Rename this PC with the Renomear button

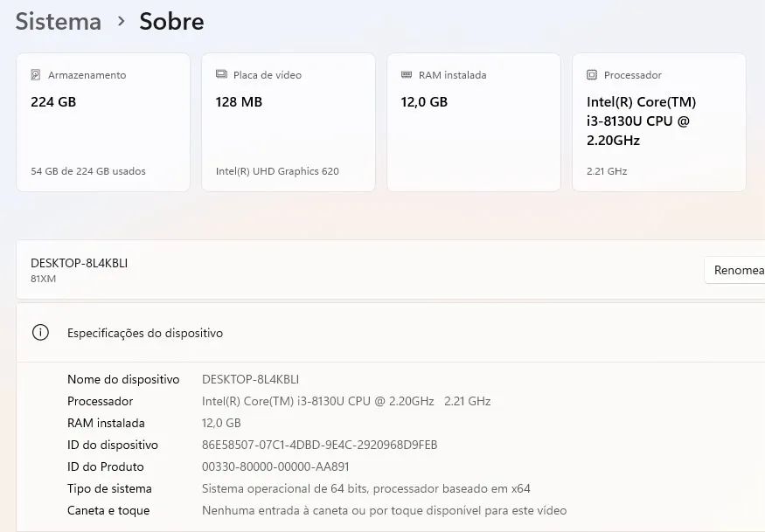[x=734, y=270]
